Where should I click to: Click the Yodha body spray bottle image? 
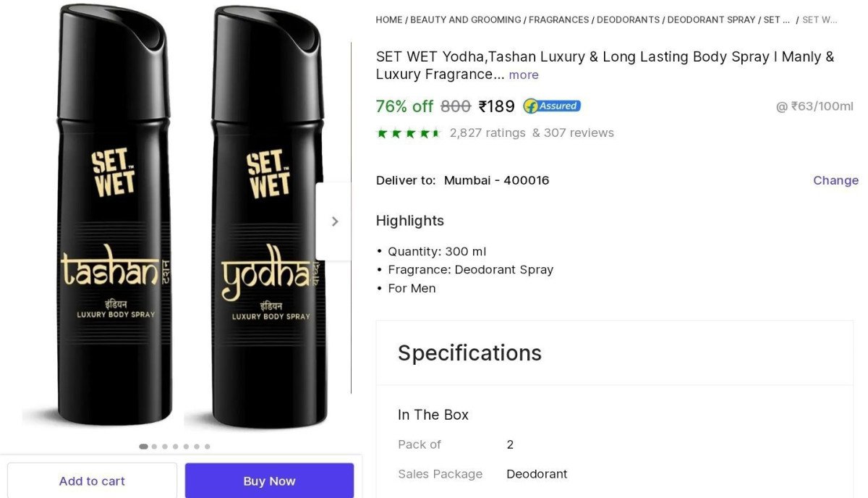pos(268,217)
